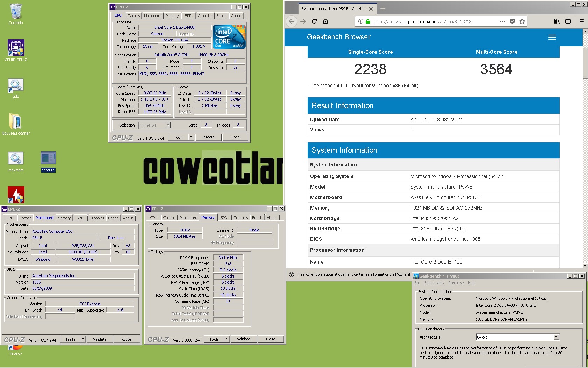
Task: Open Memory tab in top CPU-Z window
Action: [x=172, y=16]
